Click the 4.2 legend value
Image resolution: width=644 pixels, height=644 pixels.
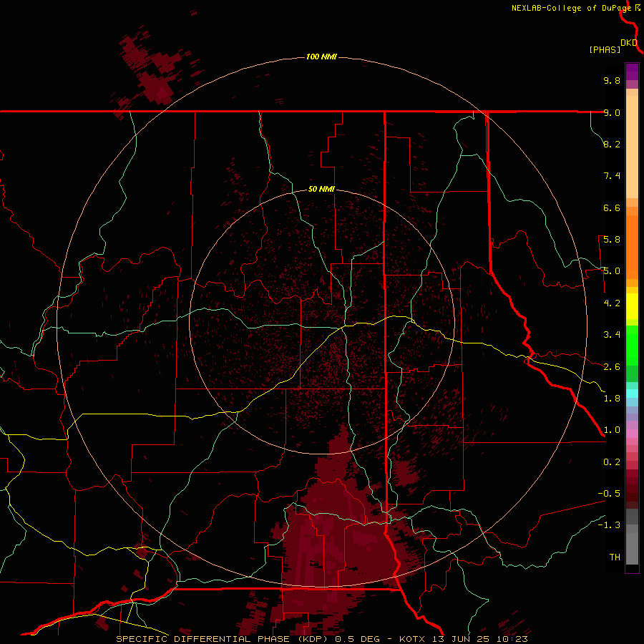612,303
